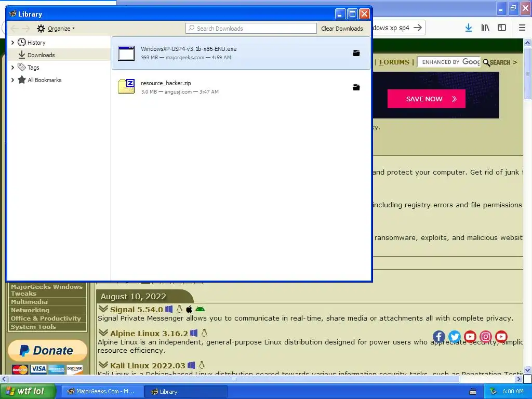Click the Google enhanced search box
532x399 pixels.
[448, 62]
